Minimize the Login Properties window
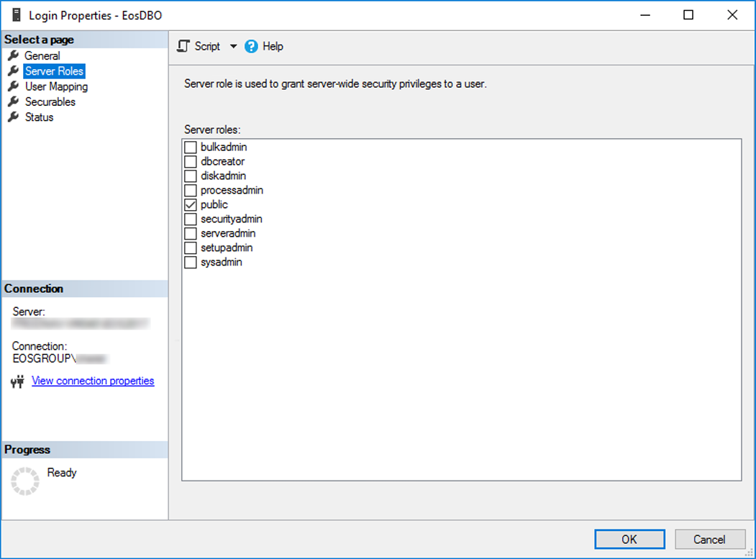 tap(645, 15)
